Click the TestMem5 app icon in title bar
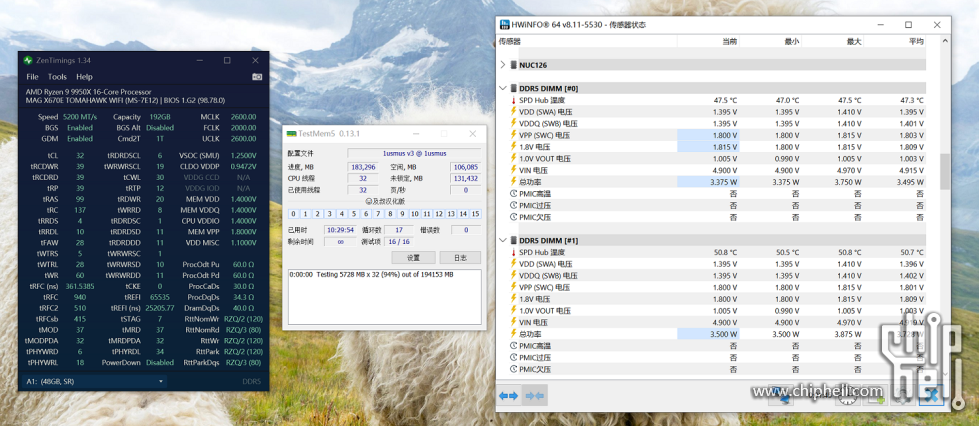Viewport: 979px width, 426px height. pos(290,134)
